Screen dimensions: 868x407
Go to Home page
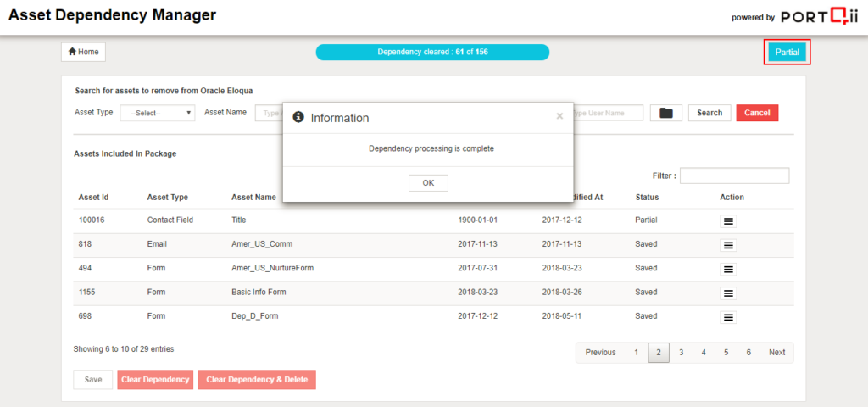[83, 52]
